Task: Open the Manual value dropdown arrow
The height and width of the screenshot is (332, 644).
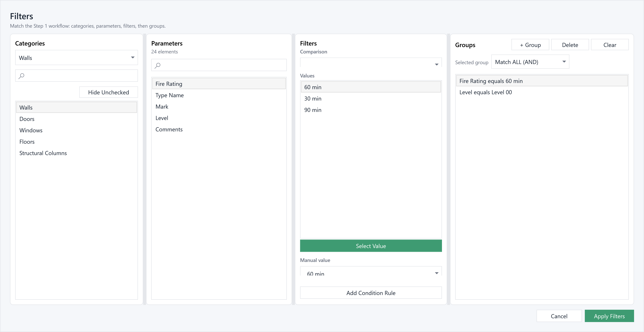Action: pyautogui.click(x=436, y=273)
